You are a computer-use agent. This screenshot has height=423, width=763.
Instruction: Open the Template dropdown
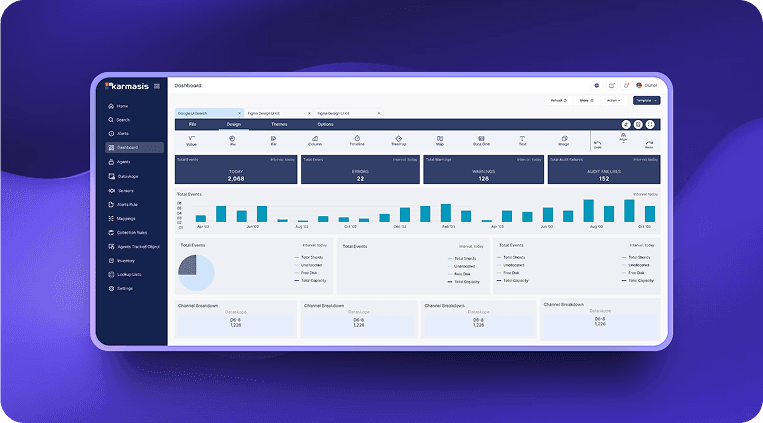click(645, 101)
